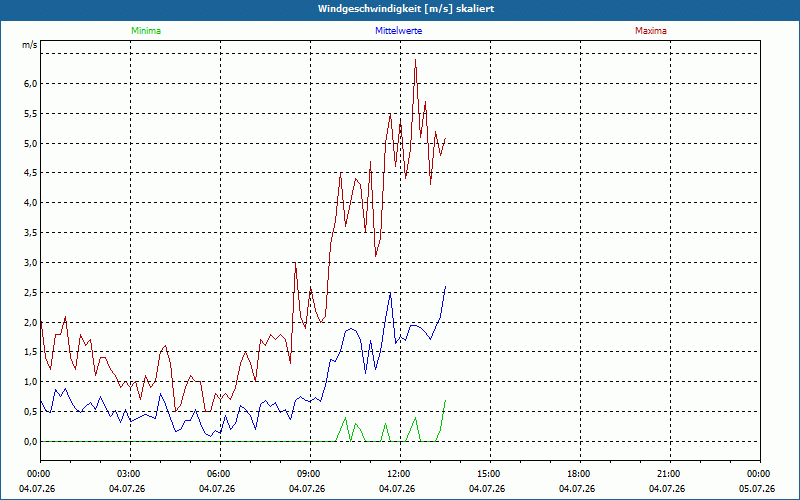This screenshot has height=500, width=800.
Task: Click the last green Minima peak
Action: (445, 401)
